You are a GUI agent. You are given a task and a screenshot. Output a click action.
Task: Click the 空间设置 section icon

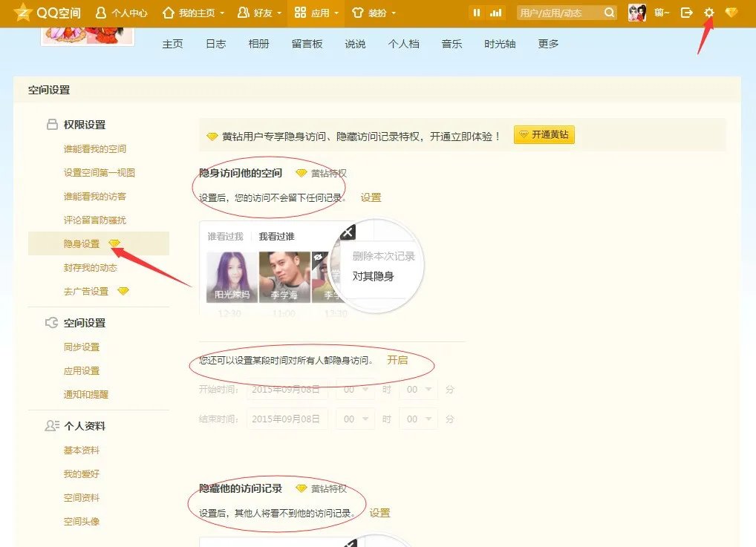[51, 322]
